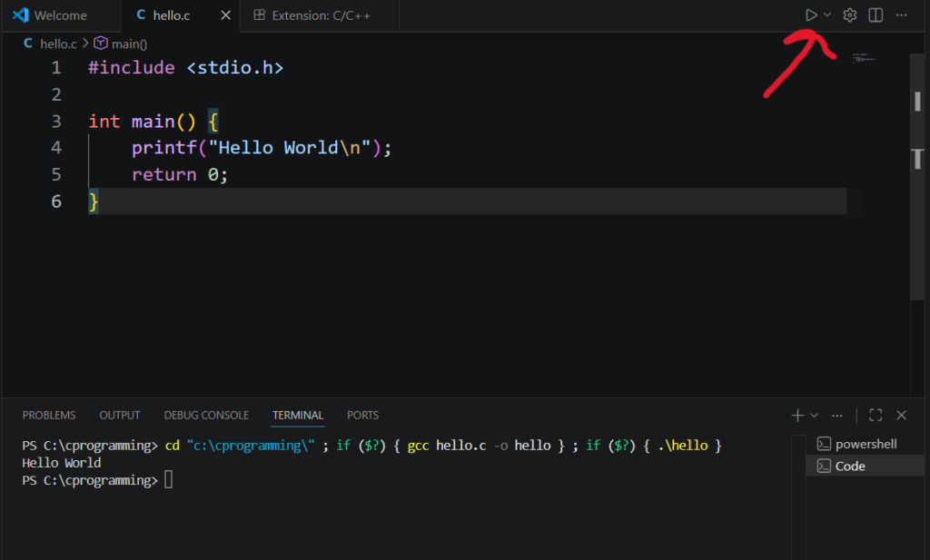
Task: Close the hello.c editor tab
Action: pos(225,15)
